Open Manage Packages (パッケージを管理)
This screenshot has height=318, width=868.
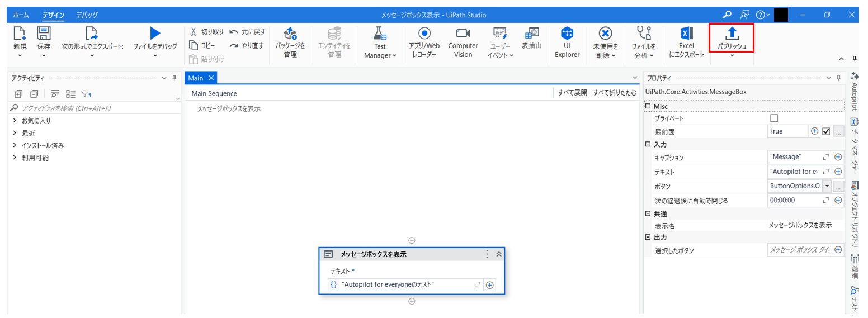click(x=290, y=34)
